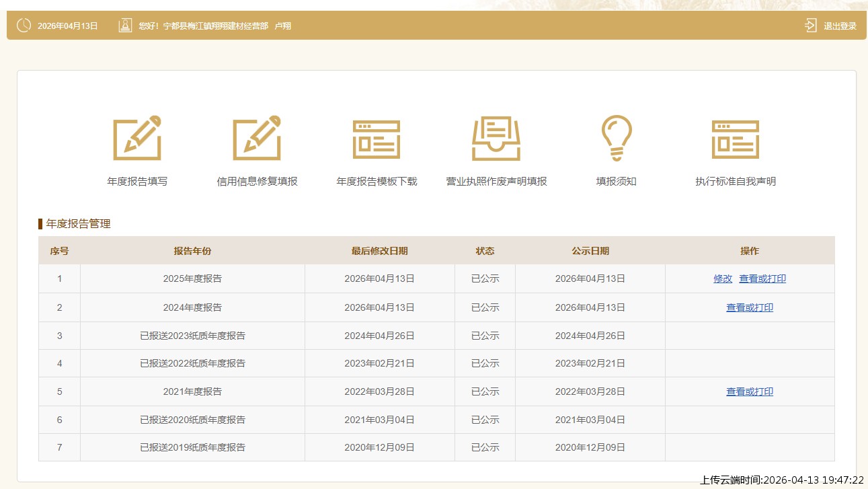Click the logout door icon
Viewport: 868px width, 489px height.
point(811,26)
